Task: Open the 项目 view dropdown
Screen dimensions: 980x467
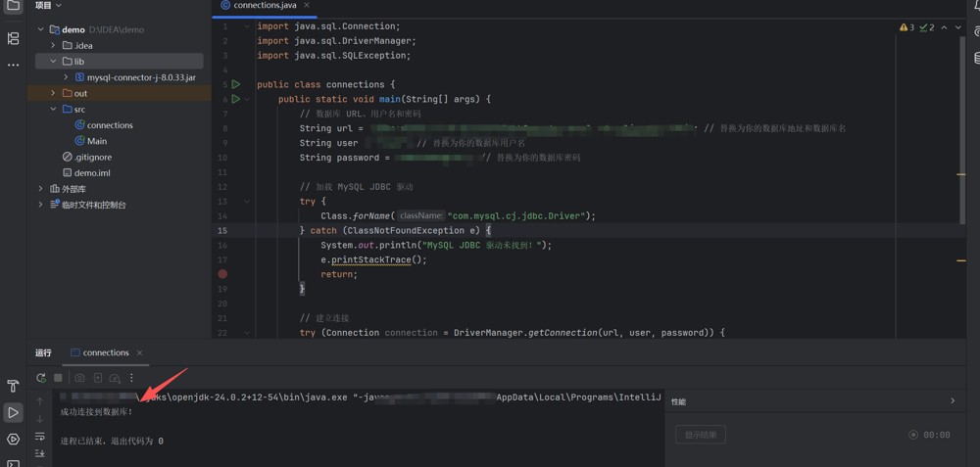Action: (x=48, y=5)
